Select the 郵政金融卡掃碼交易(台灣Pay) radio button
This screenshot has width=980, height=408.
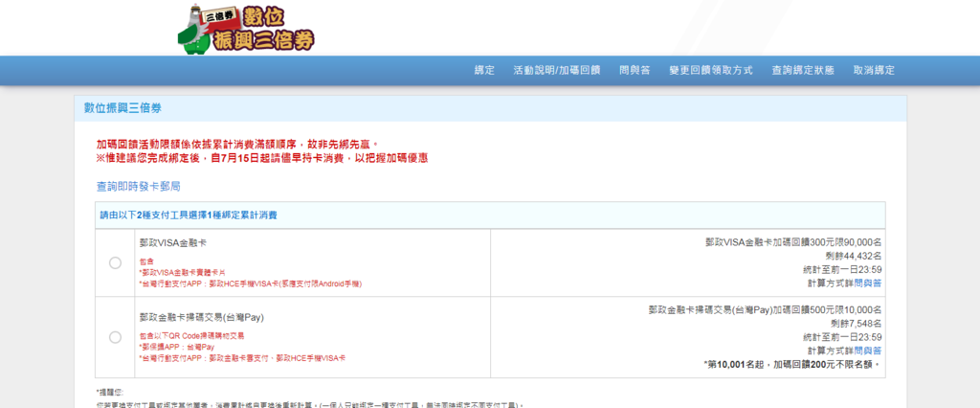[115, 337]
